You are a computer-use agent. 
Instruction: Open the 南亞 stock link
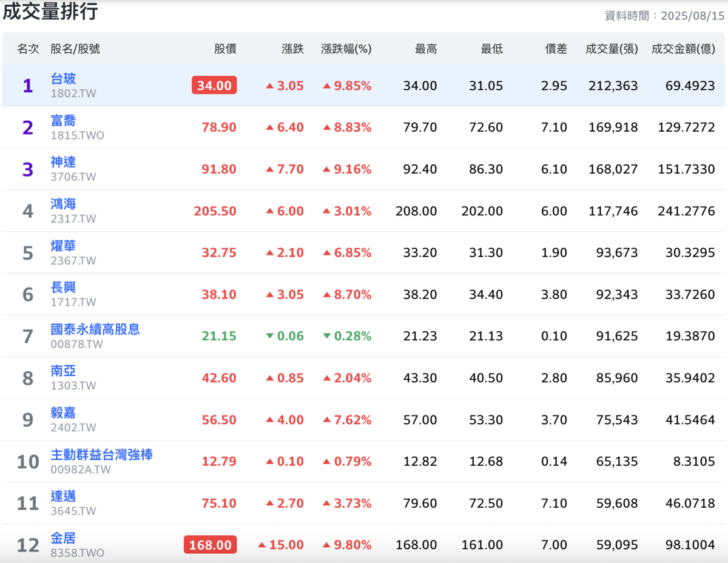[63, 371]
